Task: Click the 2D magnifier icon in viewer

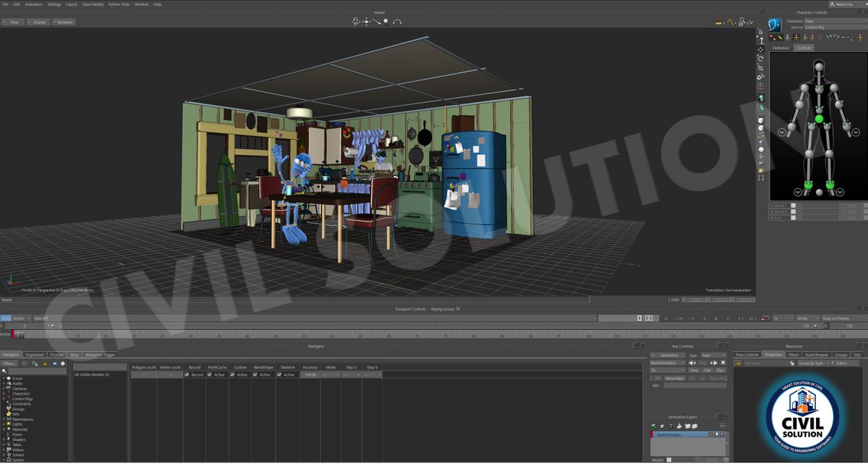Action: [741, 22]
